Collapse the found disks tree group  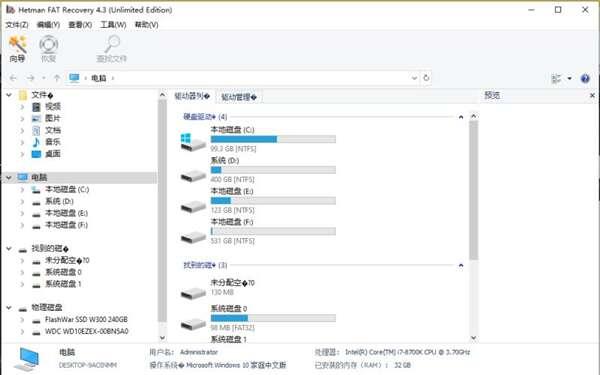(9, 248)
